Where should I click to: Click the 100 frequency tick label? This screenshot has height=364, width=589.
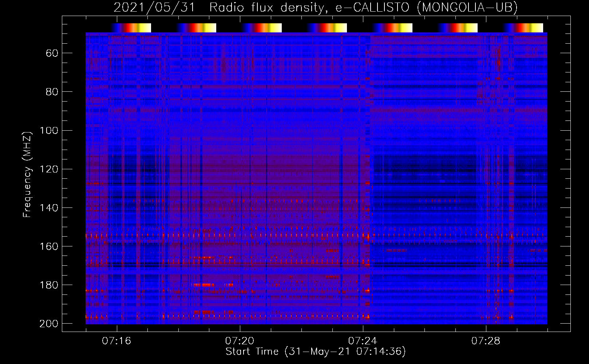[49, 131]
